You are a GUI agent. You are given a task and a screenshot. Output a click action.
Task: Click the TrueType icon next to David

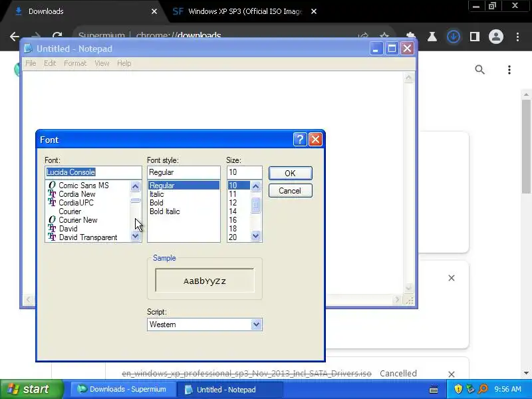point(52,228)
